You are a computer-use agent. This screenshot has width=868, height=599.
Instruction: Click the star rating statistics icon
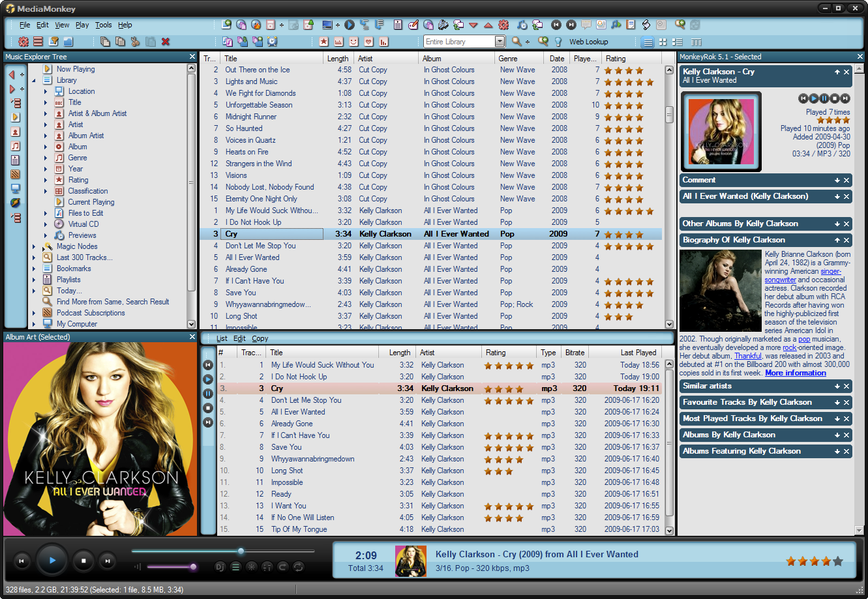pos(325,42)
